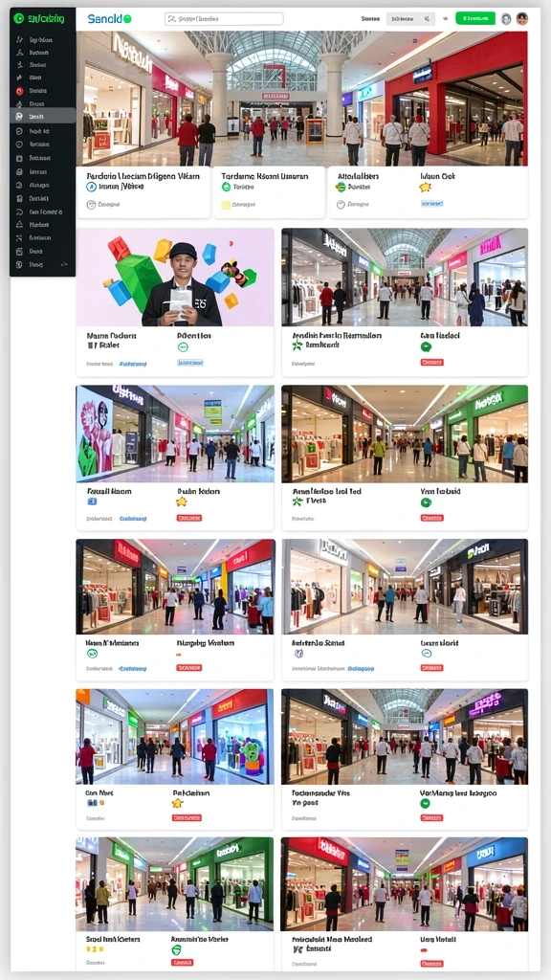Open the large mall banner image at the top
Screen dimensions: 551x980
point(301,99)
